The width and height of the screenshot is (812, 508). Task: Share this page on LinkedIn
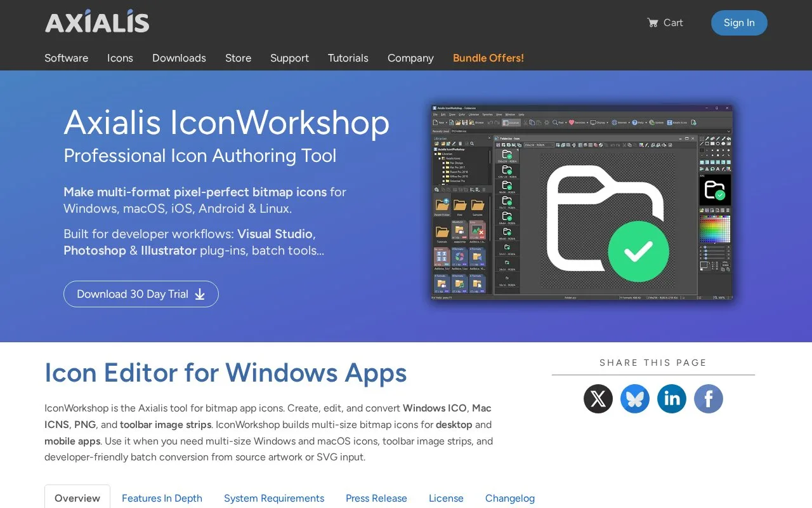tap(672, 399)
